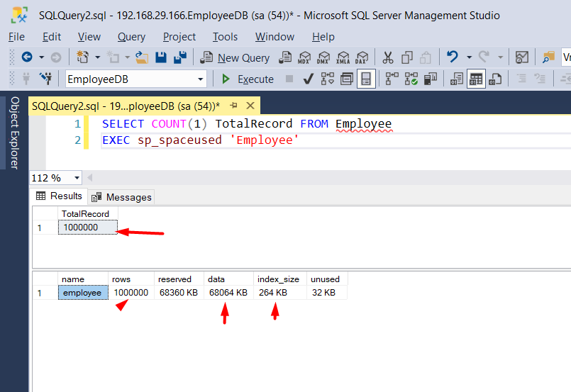Click the Execute button
This screenshot has width=571, height=392.
[248, 79]
